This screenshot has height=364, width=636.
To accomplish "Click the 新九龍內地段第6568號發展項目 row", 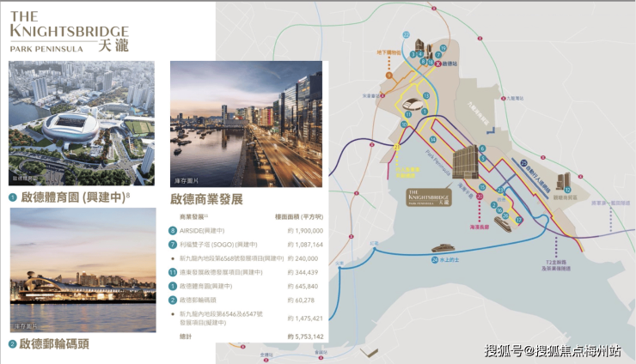I will click(246, 258).
